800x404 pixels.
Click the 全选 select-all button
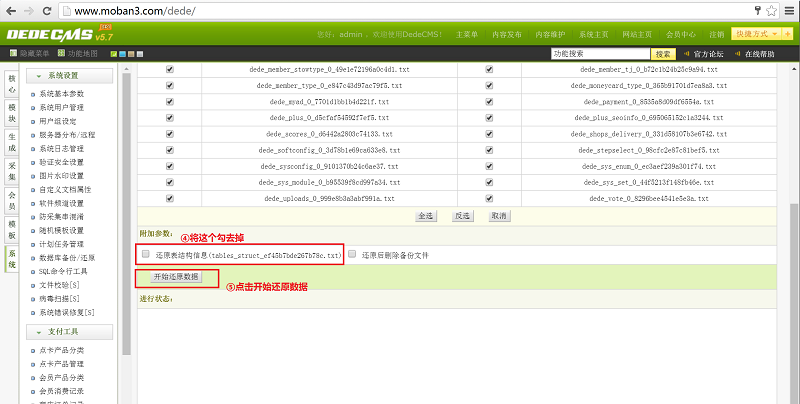426,216
